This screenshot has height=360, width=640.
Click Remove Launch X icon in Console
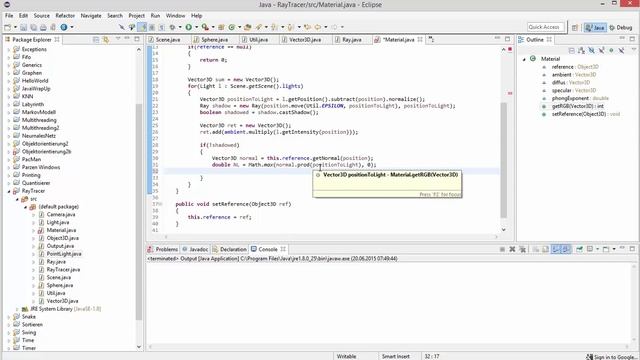pos(512,249)
